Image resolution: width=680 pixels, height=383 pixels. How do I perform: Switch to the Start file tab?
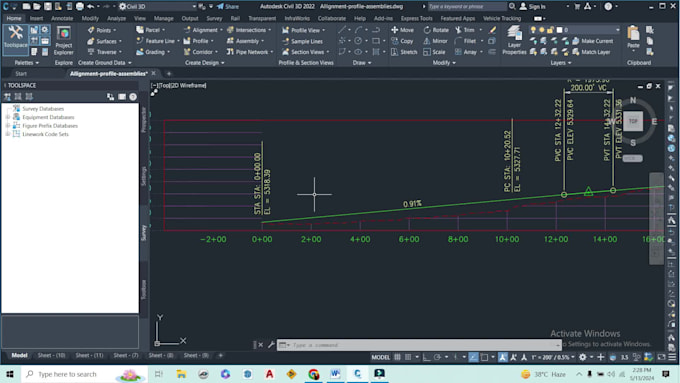coord(21,74)
